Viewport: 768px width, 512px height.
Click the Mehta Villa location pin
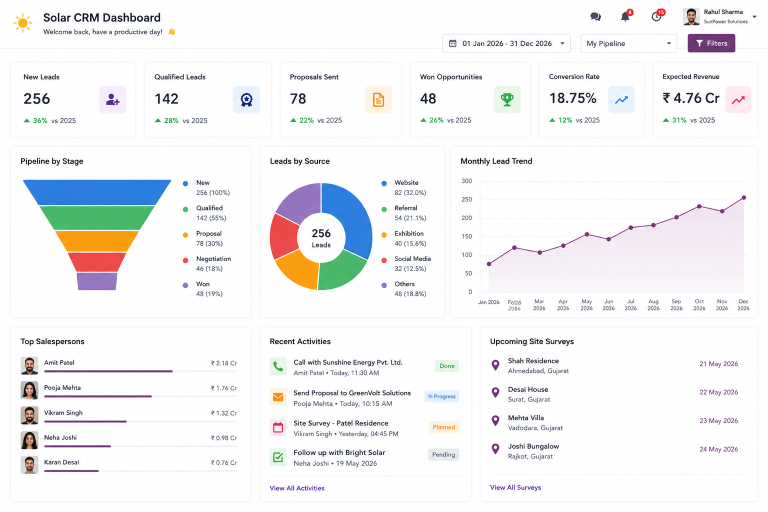click(495, 420)
